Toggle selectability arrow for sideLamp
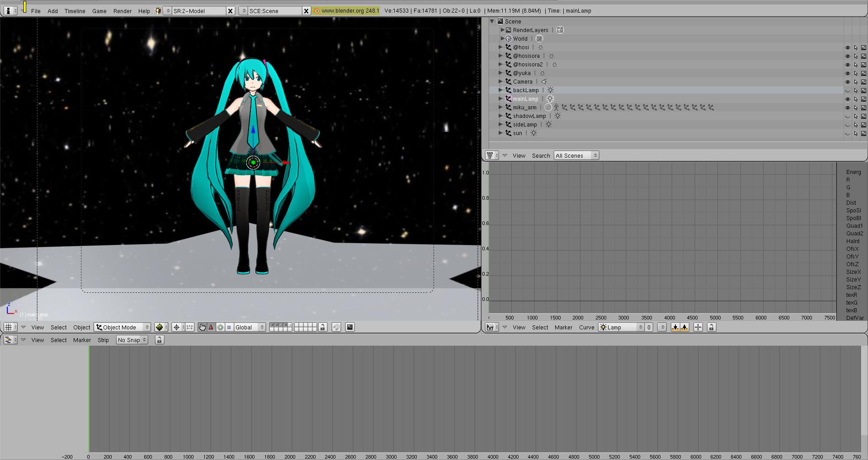The height and width of the screenshot is (460, 868). point(856,125)
